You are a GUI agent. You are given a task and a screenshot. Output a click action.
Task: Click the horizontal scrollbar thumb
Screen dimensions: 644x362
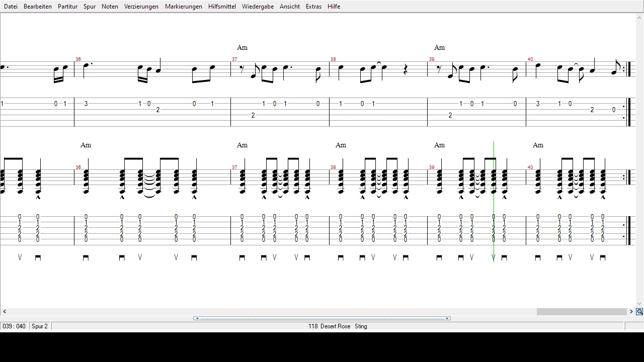pyautogui.click(x=582, y=312)
